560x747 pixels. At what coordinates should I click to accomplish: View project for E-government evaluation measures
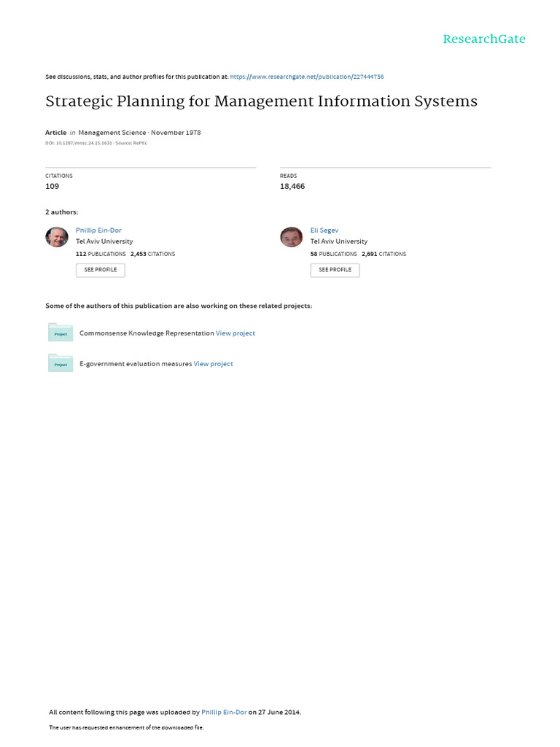tap(214, 363)
